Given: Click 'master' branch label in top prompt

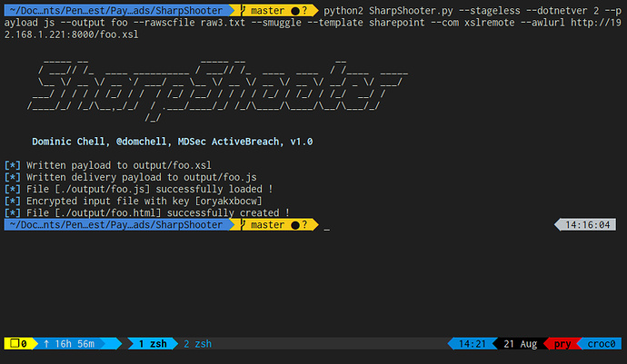Looking at the screenshot, I should coord(267,10).
